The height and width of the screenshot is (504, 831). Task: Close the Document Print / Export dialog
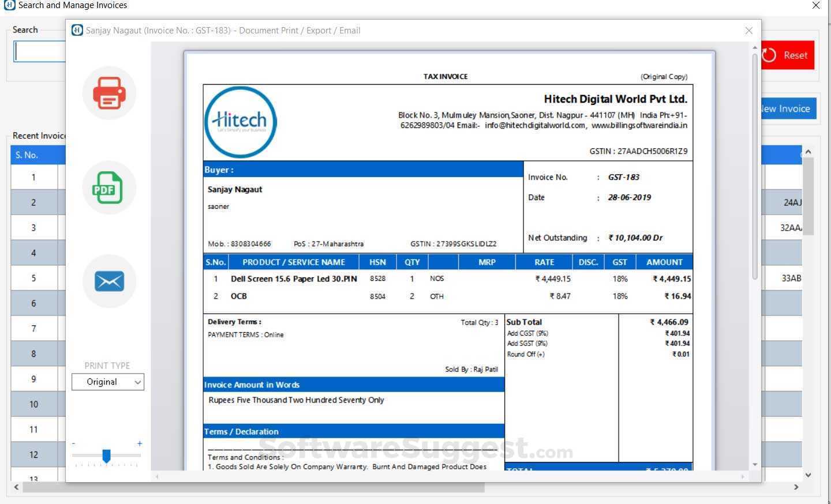coord(749,31)
